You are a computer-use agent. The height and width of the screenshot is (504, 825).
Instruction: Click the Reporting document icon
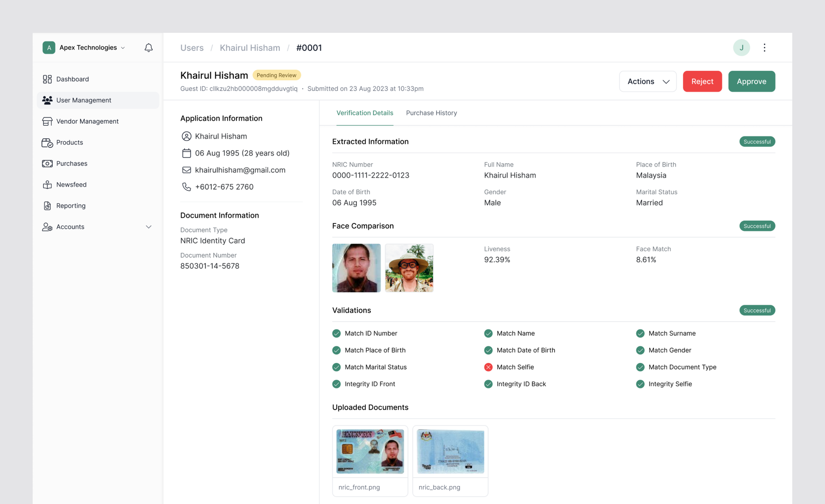point(47,206)
